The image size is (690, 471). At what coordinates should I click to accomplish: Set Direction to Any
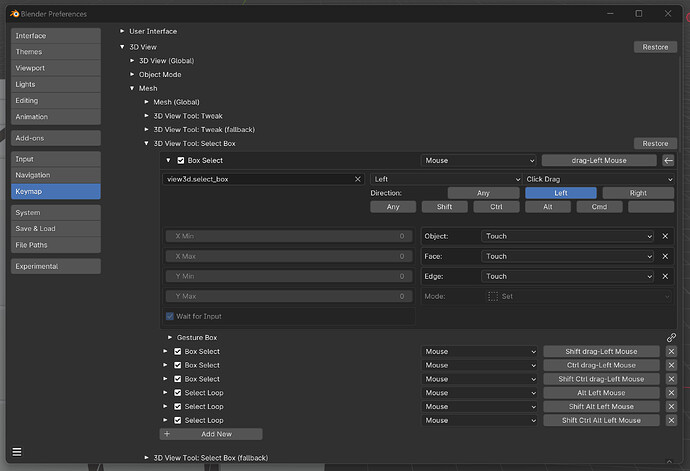[x=483, y=193]
